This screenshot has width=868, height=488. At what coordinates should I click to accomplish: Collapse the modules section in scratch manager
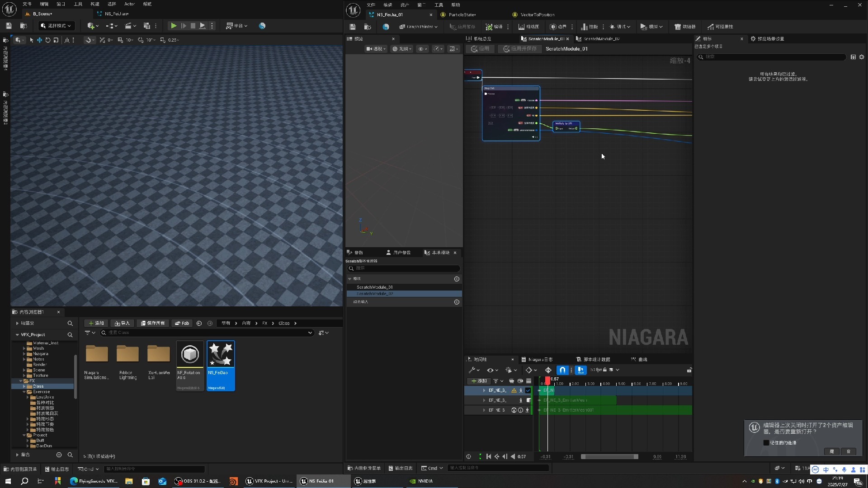[x=350, y=279]
